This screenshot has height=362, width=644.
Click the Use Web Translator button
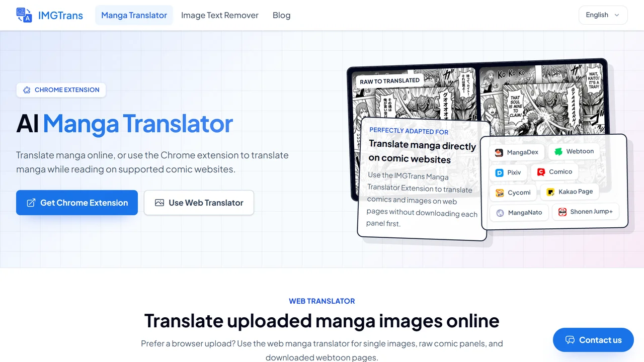coord(199,203)
